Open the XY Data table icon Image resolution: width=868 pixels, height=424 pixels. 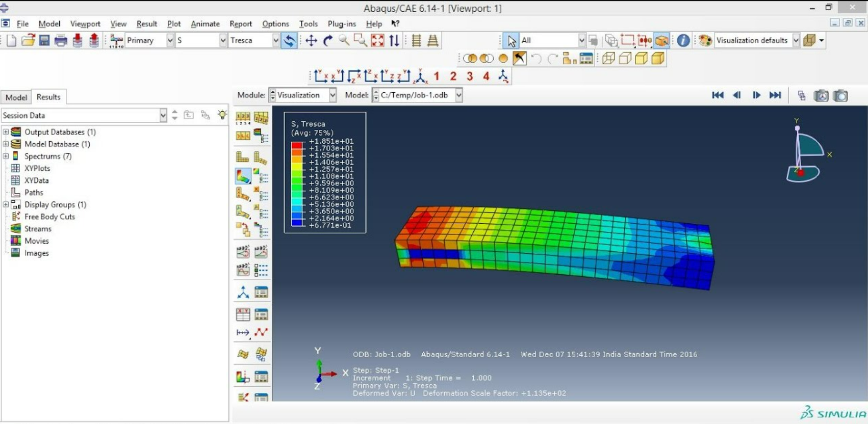pyautogui.click(x=243, y=314)
